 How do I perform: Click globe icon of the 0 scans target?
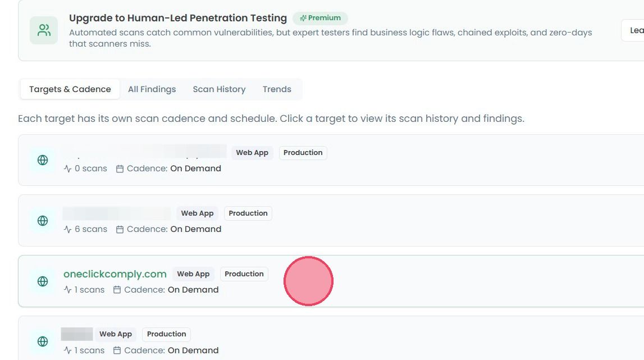(x=43, y=160)
